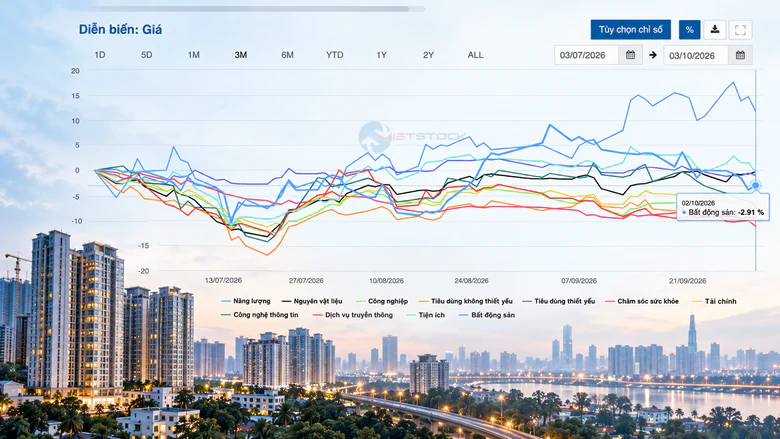Select the ALL time range

pos(476,55)
